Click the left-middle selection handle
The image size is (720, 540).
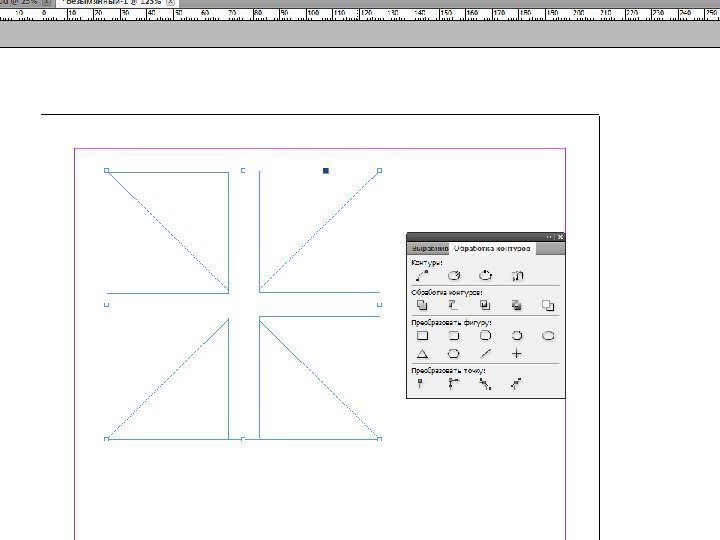[x=107, y=304]
